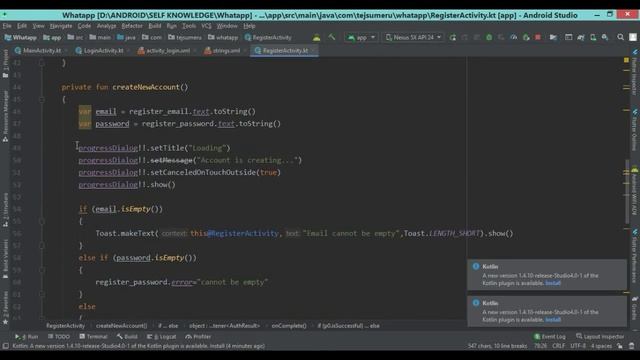Open the Structure tool window
Viewport: 640px width, 360px height.
click(5, 211)
